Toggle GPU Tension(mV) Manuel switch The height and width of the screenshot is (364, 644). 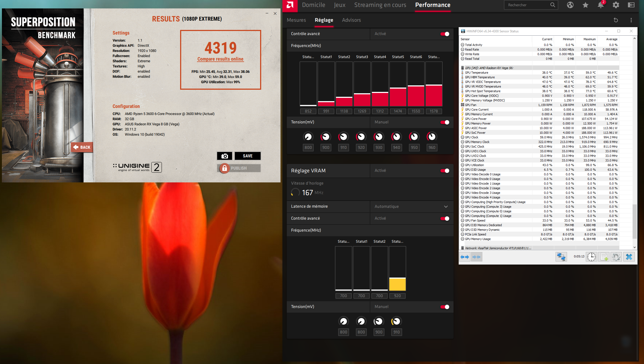(x=445, y=122)
